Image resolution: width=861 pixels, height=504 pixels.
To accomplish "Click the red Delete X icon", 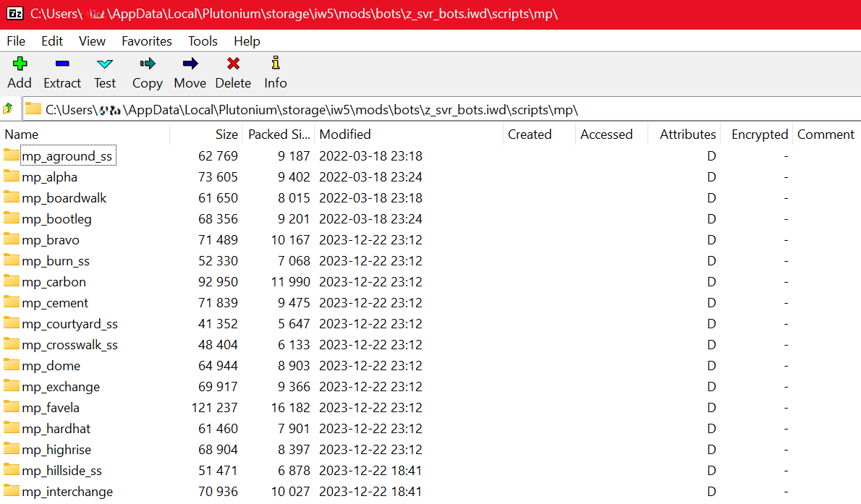I will pos(234,64).
